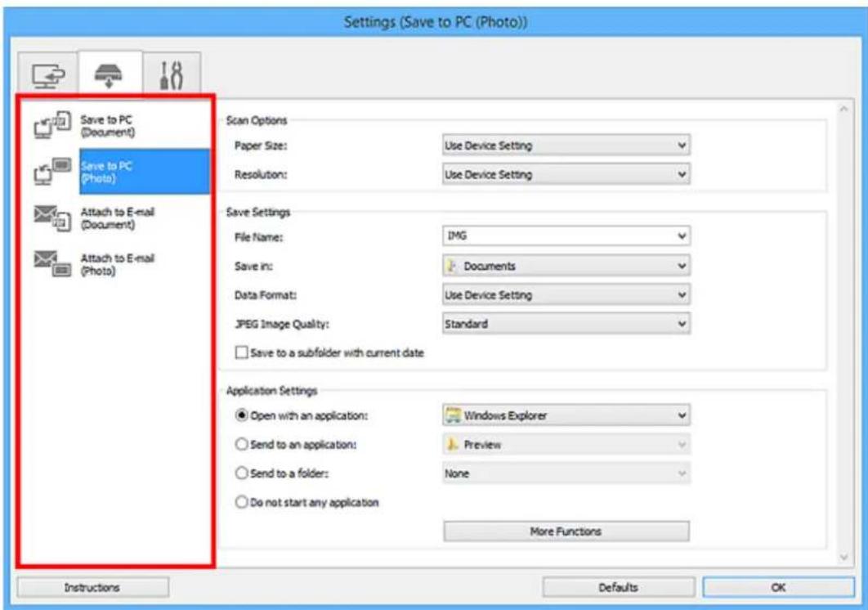Click the Windows Explorer icon in dropdown

click(x=454, y=415)
